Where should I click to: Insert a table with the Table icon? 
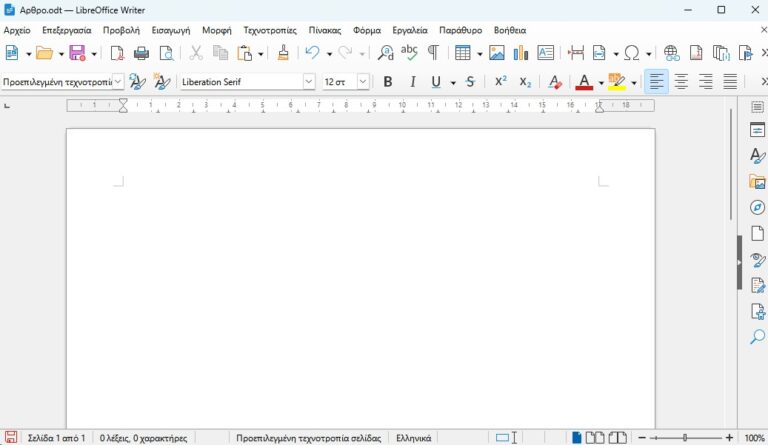point(462,52)
